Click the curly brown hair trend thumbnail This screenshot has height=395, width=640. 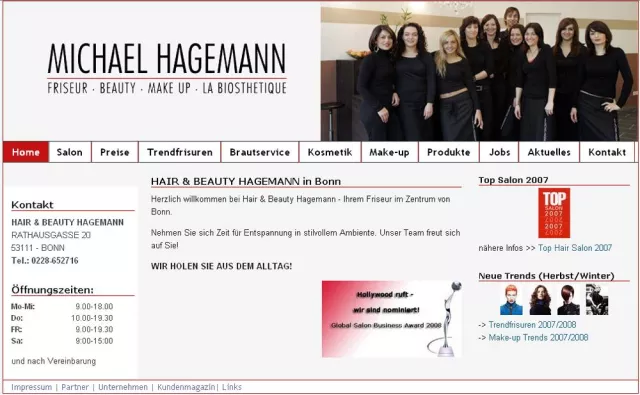(540, 300)
